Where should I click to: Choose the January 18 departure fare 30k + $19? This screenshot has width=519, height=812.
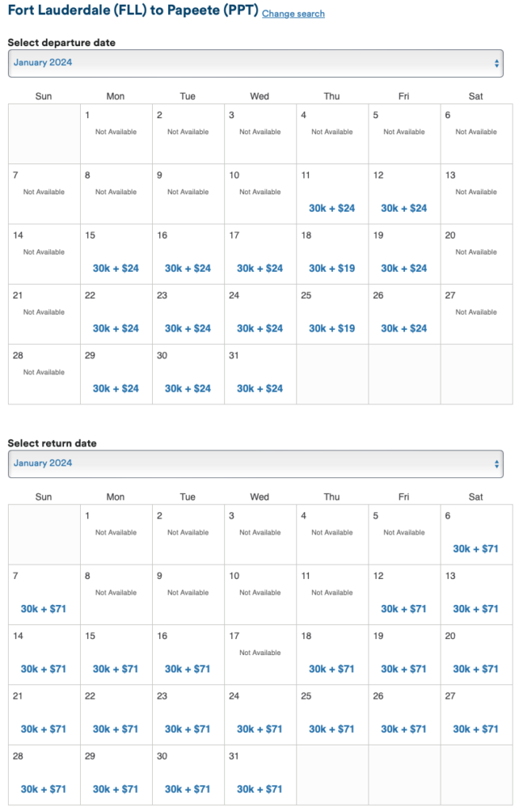click(332, 269)
